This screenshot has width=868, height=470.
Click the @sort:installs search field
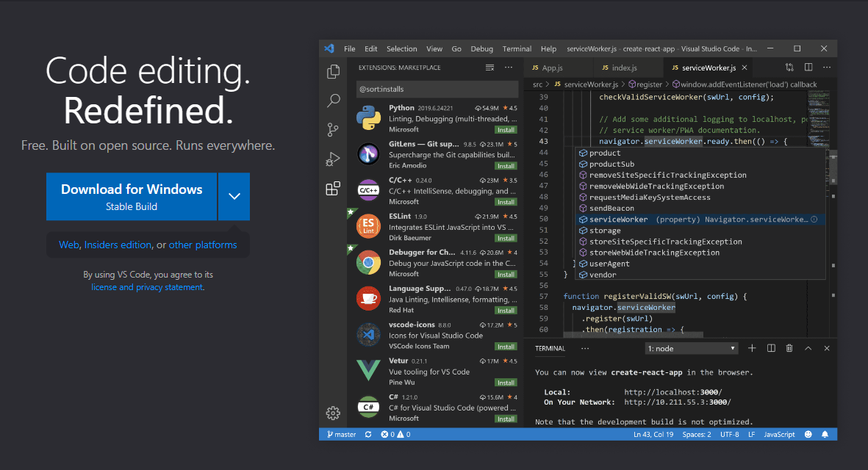437,89
